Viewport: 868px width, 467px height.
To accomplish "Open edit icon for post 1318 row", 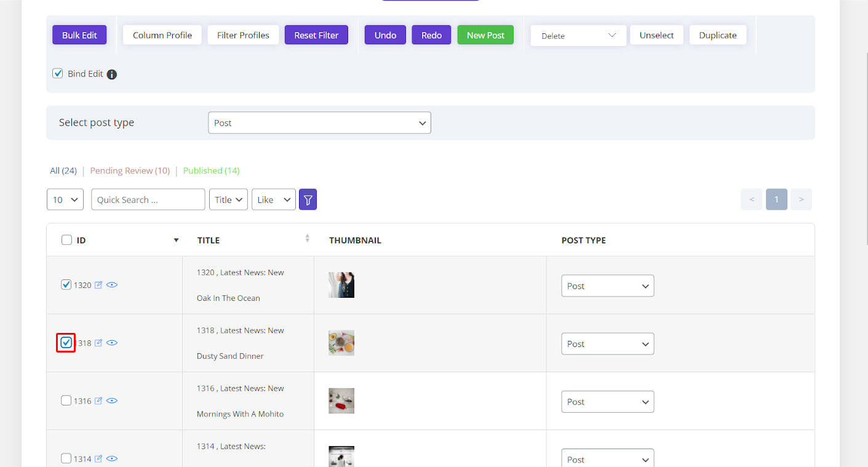I will (x=98, y=343).
